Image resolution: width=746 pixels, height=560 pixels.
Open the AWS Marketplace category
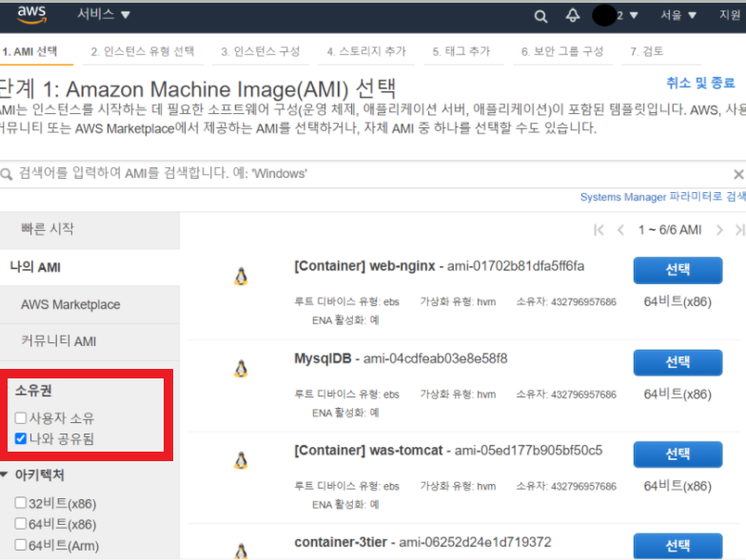tap(89, 304)
